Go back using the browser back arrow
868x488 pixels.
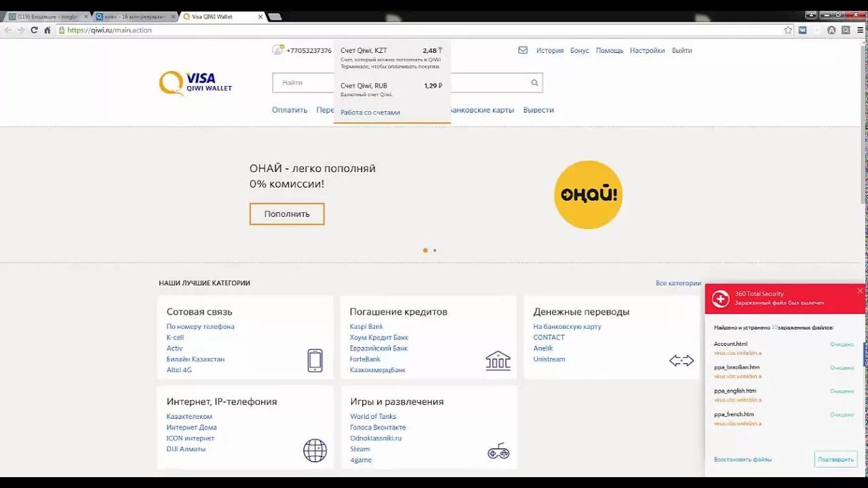(x=8, y=30)
